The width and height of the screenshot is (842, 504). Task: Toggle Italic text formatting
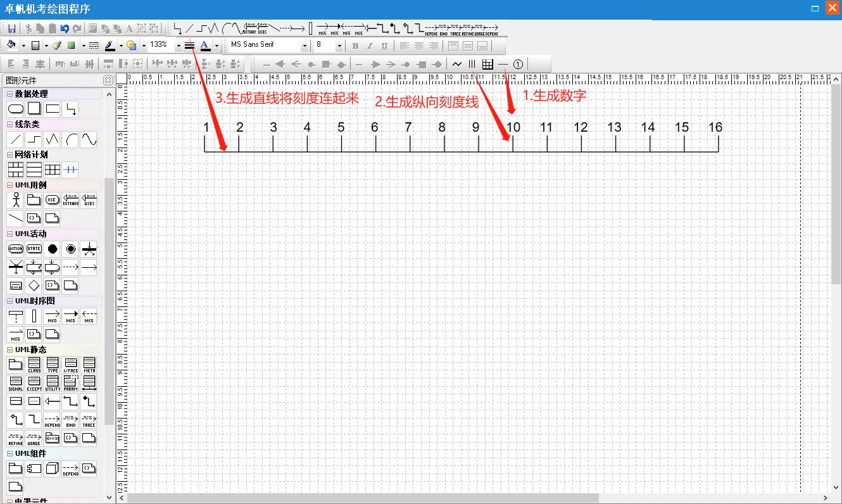click(x=370, y=46)
